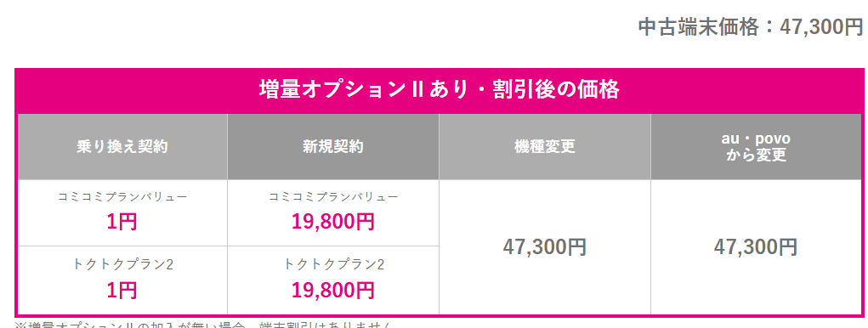Click トクトクプラン2 label under 乗り換え契約
The image size is (868, 328).
click(x=122, y=264)
